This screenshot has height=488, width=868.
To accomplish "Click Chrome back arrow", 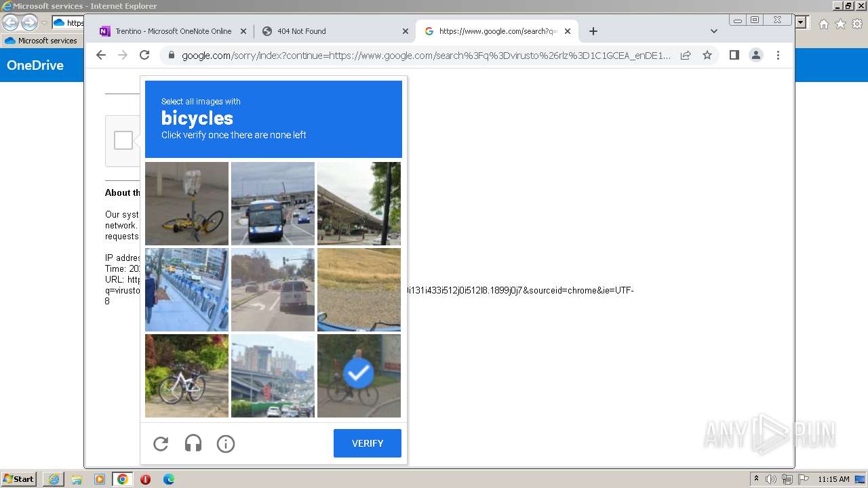I will (101, 56).
